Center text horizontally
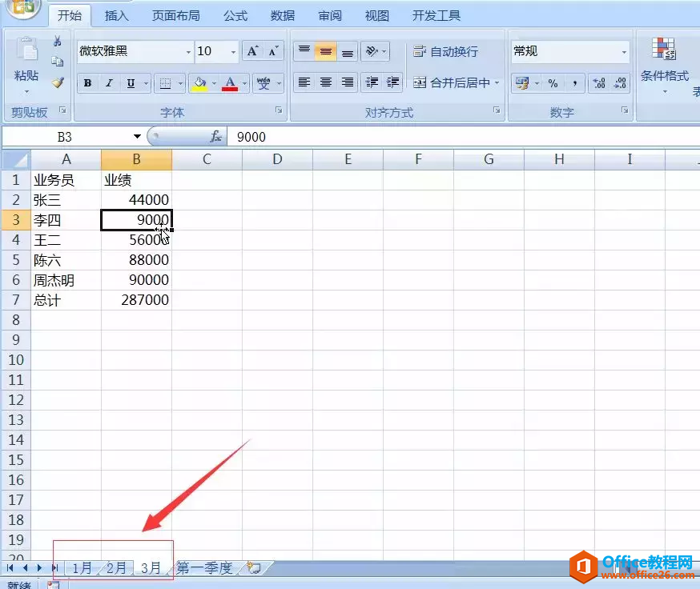The image size is (700, 589). tap(325, 82)
